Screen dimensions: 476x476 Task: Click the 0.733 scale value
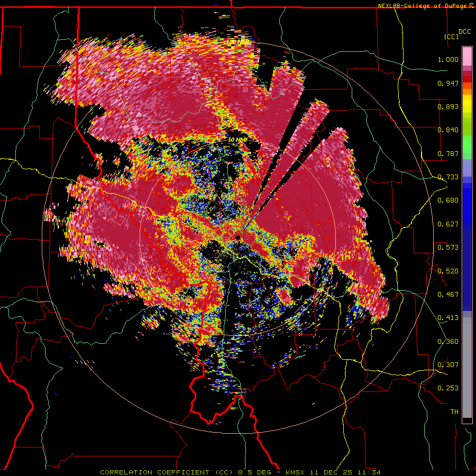coord(448,177)
